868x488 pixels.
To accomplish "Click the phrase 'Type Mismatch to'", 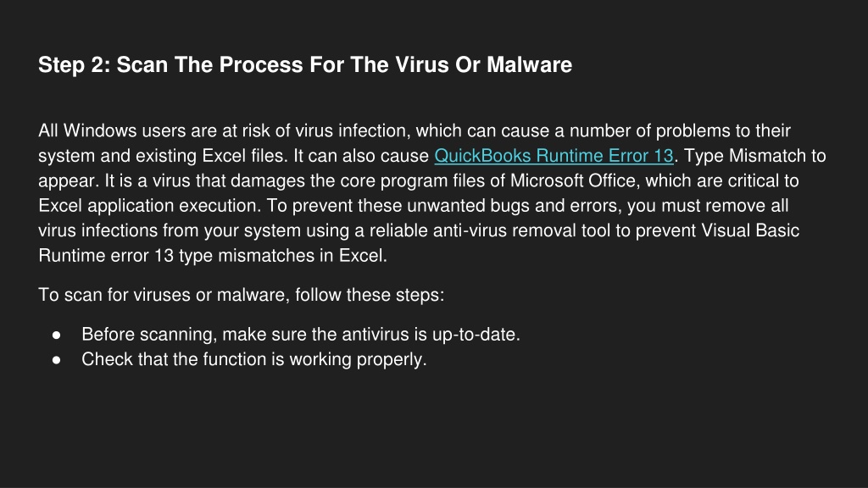I will pyautogui.click(x=755, y=156).
